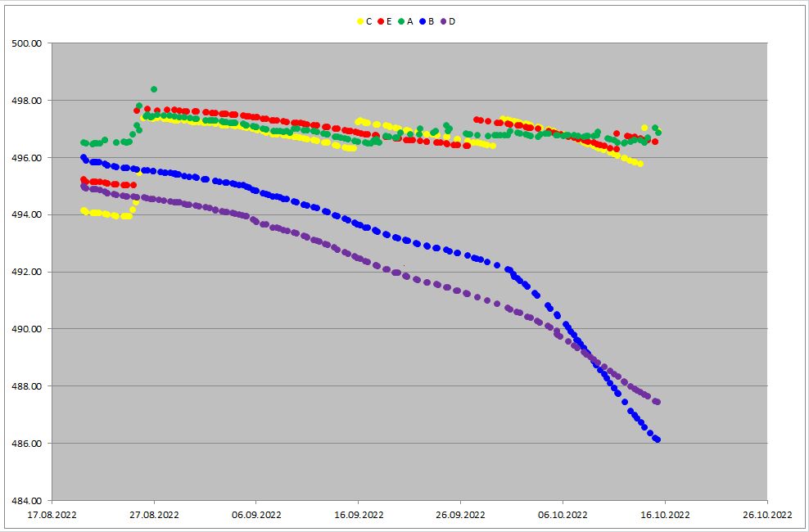Viewport: 809px width, 532px height.
Task: Click the first yellow data point near 494
Action: coord(84,210)
